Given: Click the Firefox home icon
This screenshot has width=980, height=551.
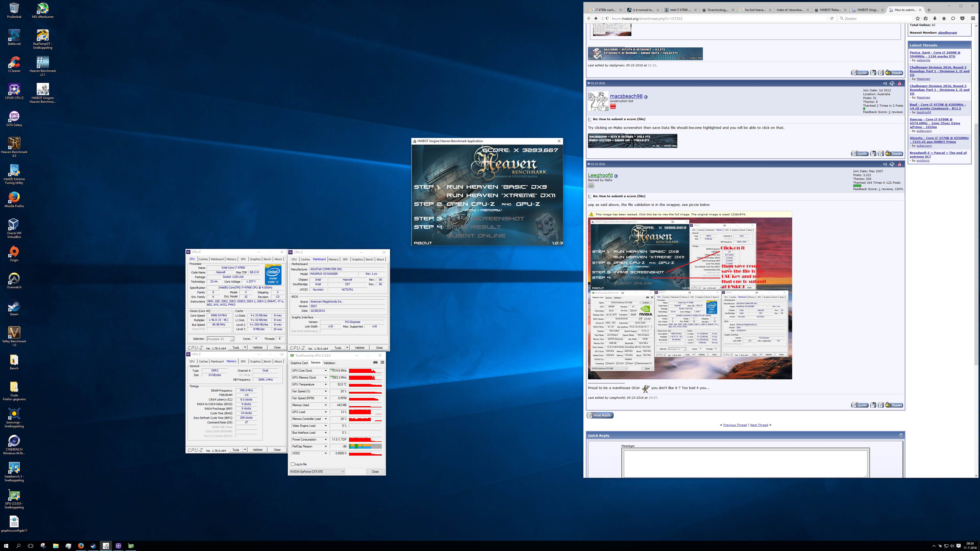Looking at the screenshot, I should coord(944,18).
